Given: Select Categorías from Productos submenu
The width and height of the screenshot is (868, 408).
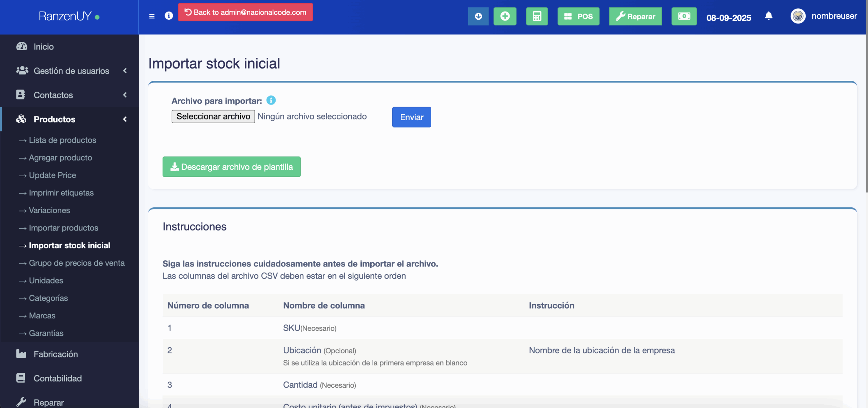Looking at the screenshot, I should pos(48,298).
